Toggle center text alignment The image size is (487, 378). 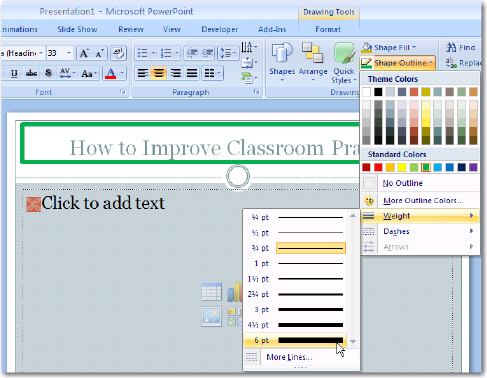pyautogui.click(x=159, y=73)
